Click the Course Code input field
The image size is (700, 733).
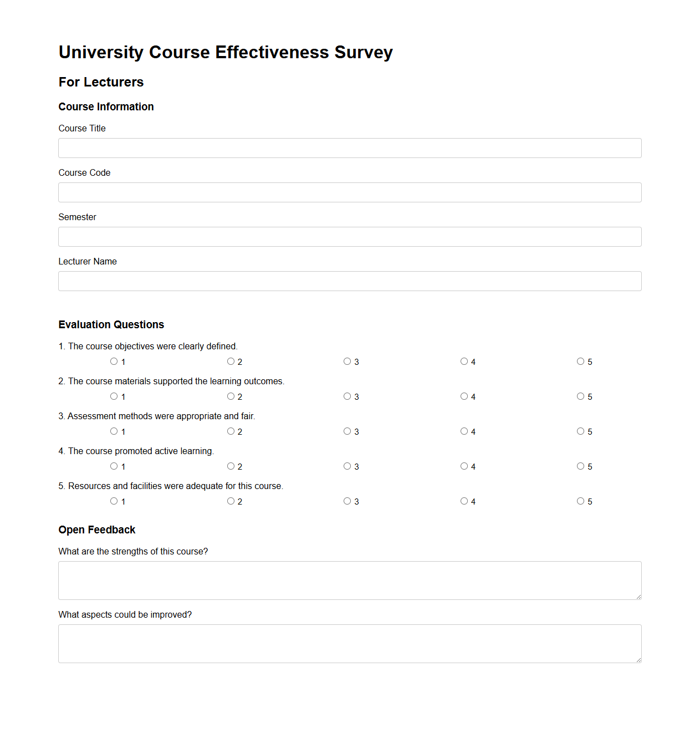coord(349,192)
